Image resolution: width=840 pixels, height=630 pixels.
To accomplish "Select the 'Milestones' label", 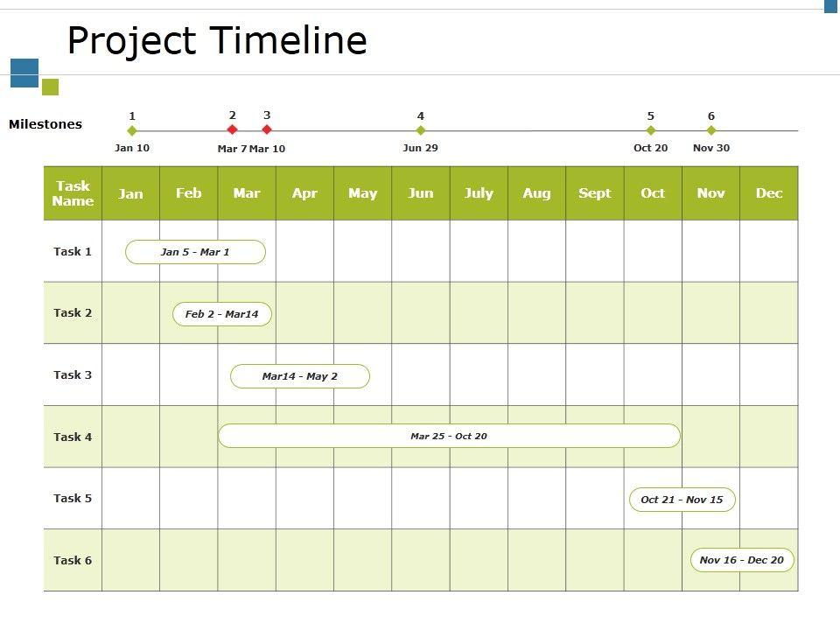I will (x=45, y=124).
